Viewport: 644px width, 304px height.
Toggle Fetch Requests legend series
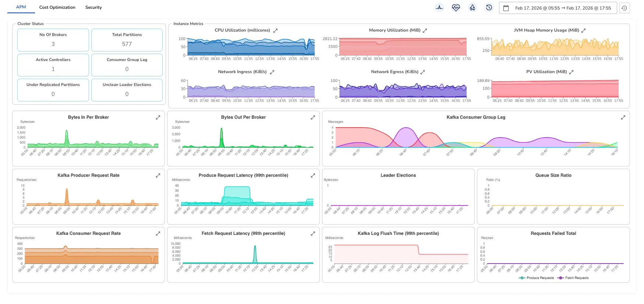point(573,278)
